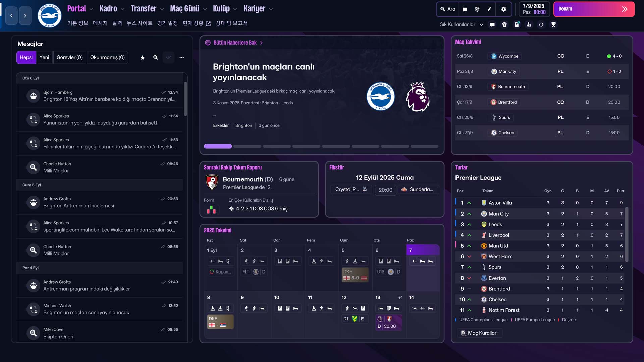The width and height of the screenshot is (644, 362).
Task: Open the trophy shortcut icon
Action: (553, 24)
